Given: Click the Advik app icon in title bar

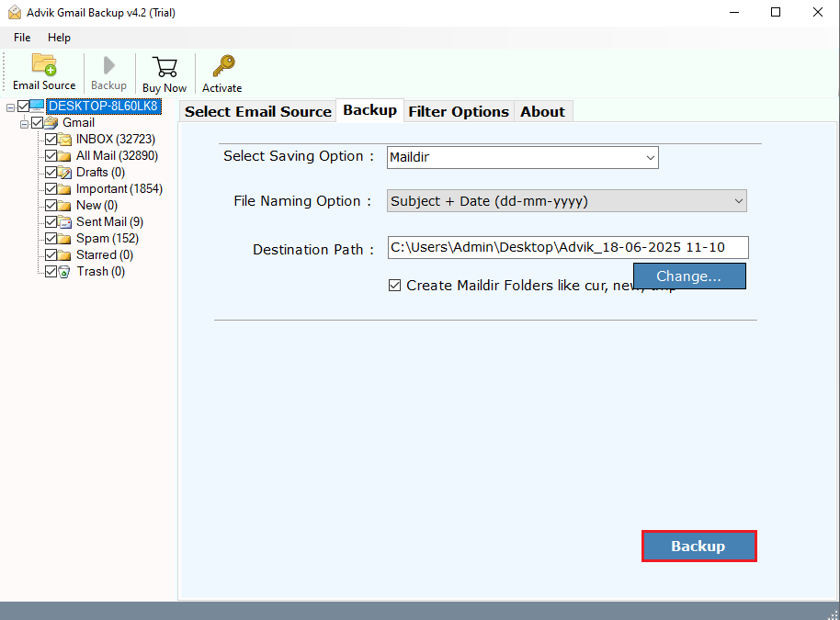Looking at the screenshot, I should 15,12.
